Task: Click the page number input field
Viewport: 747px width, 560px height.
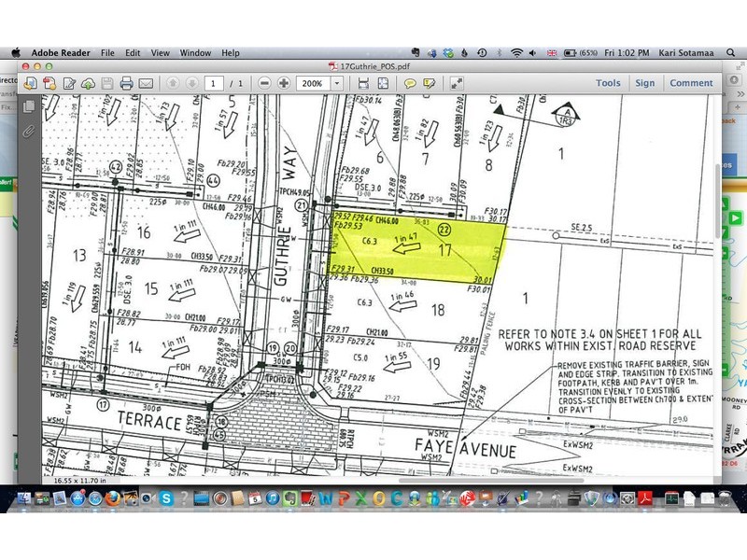Action: point(216,83)
